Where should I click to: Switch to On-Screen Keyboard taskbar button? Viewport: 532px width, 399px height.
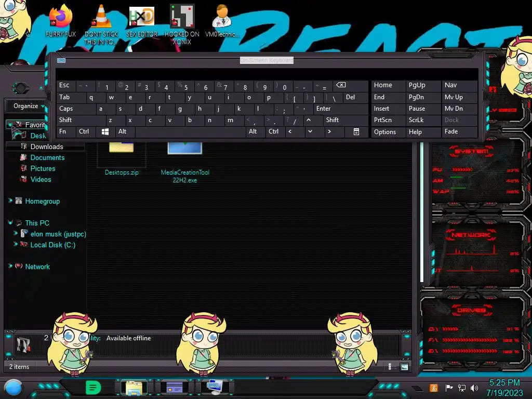[x=215, y=388]
